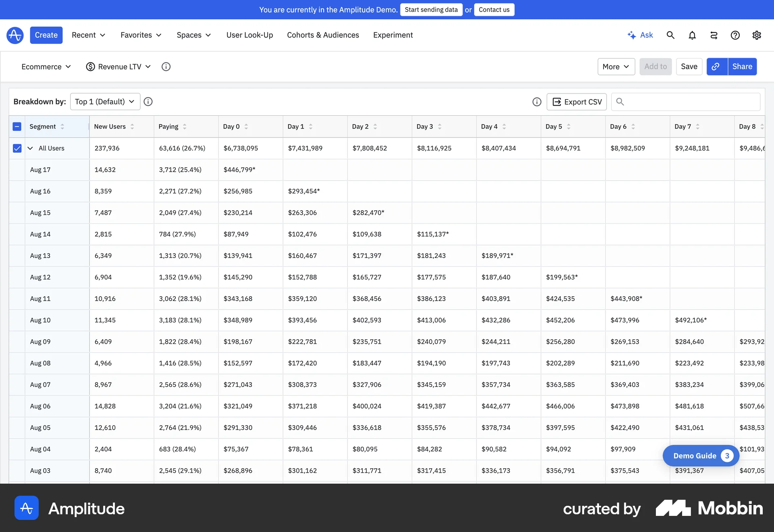Open the help question mark icon
This screenshot has width=774, height=532.
click(735, 35)
